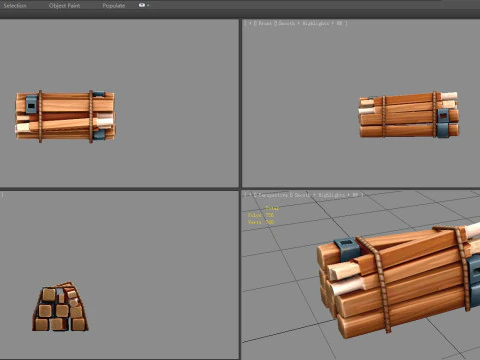Click the ribbon display toggle icon
This screenshot has height=360, width=480.
point(142,5)
